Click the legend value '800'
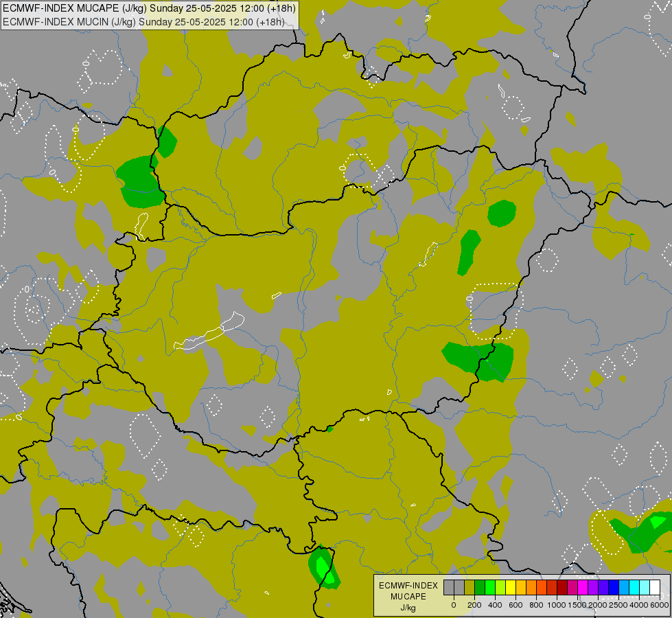The image size is (672, 618). (x=536, y=605)
